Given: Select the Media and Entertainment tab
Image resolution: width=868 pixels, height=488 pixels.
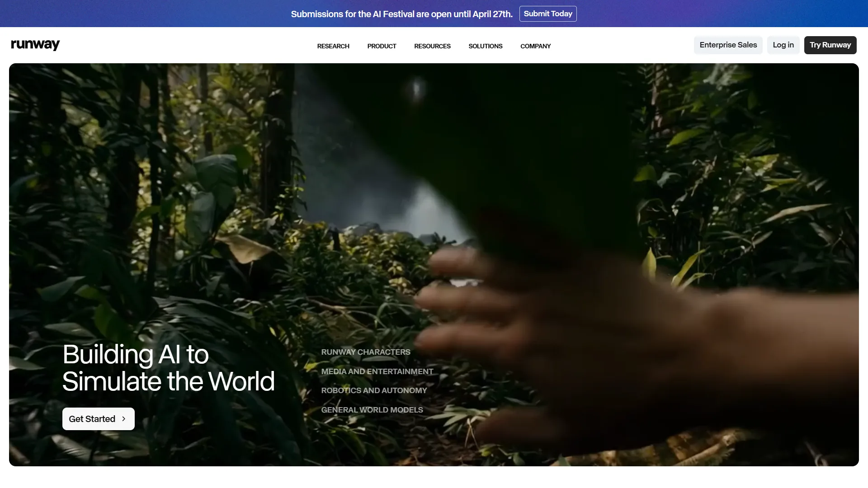Looking at the screenshot, I should [x=377, y=371].
